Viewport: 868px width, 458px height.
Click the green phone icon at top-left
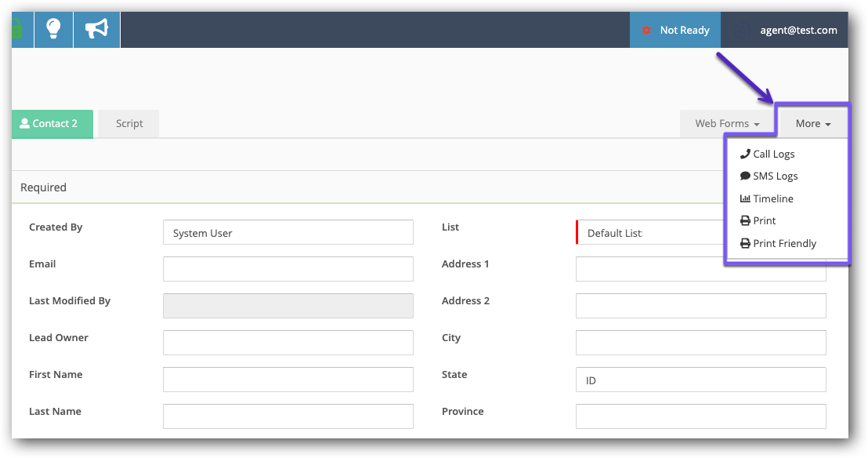pyautogui.click(x=19, y=30)
